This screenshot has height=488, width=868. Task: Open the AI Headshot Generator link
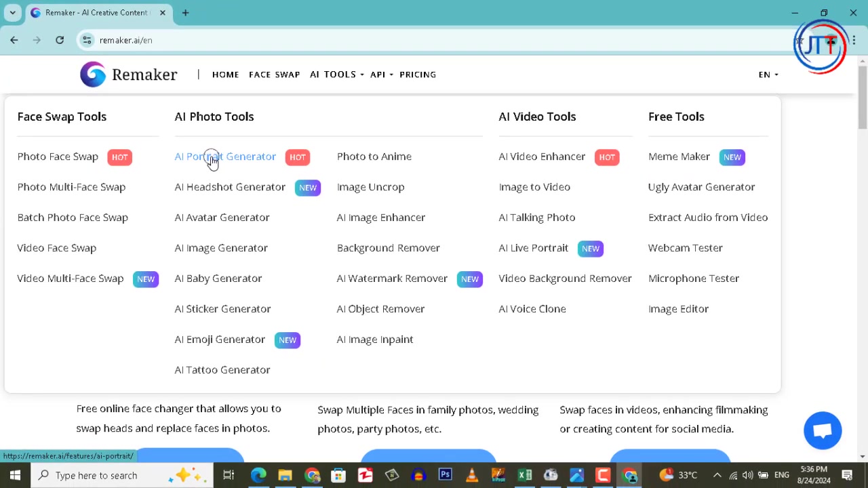pyautogui.click(x=230, y=187)
